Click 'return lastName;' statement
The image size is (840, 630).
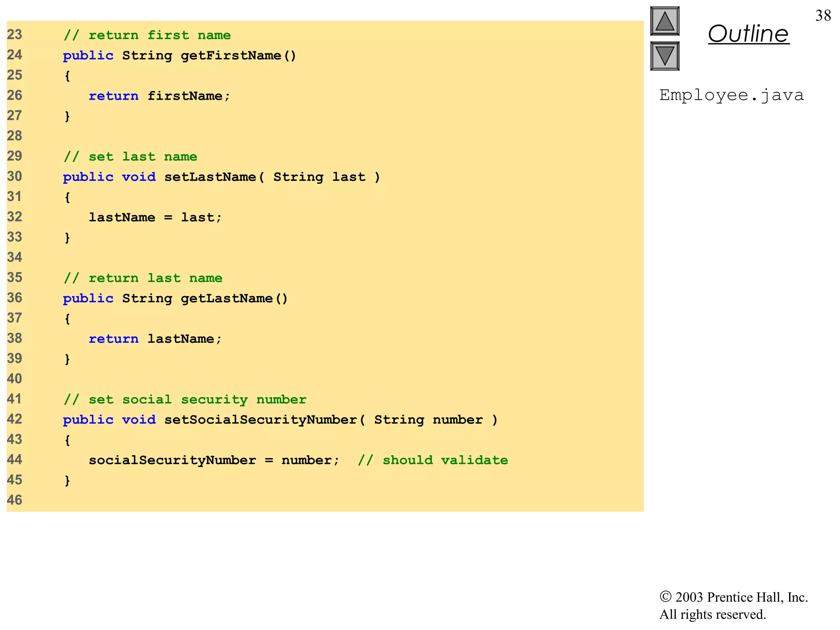pyautogui.click(x=155, y=339)
